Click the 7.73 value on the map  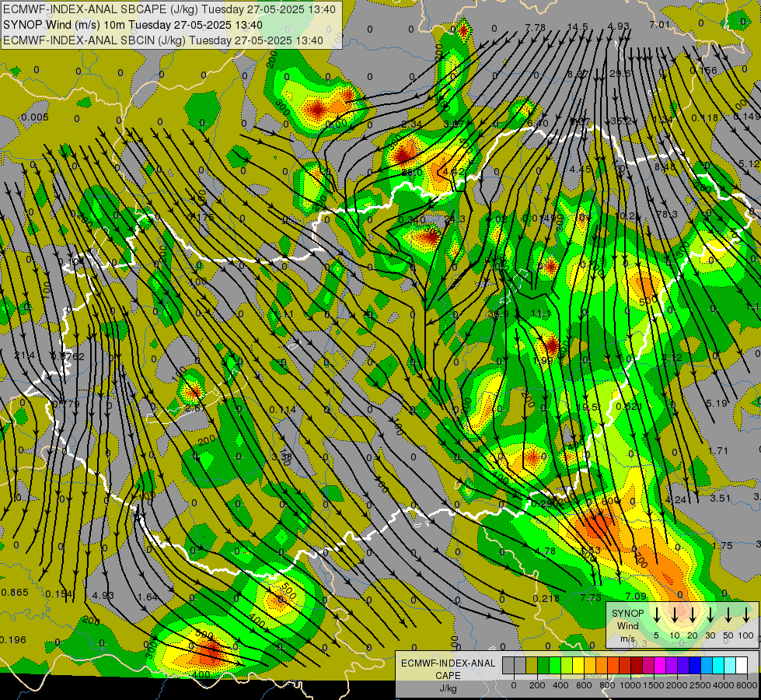click(591, 597)
